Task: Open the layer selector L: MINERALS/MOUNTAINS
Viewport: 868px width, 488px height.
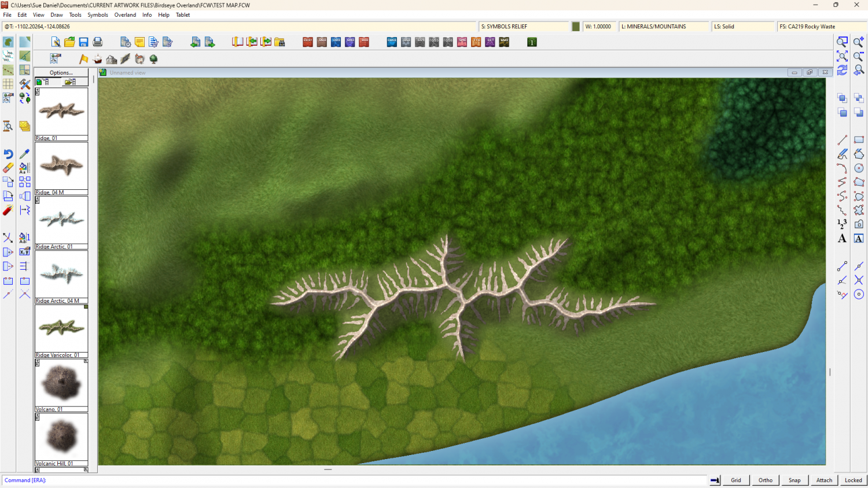Action: click(663, 27)
